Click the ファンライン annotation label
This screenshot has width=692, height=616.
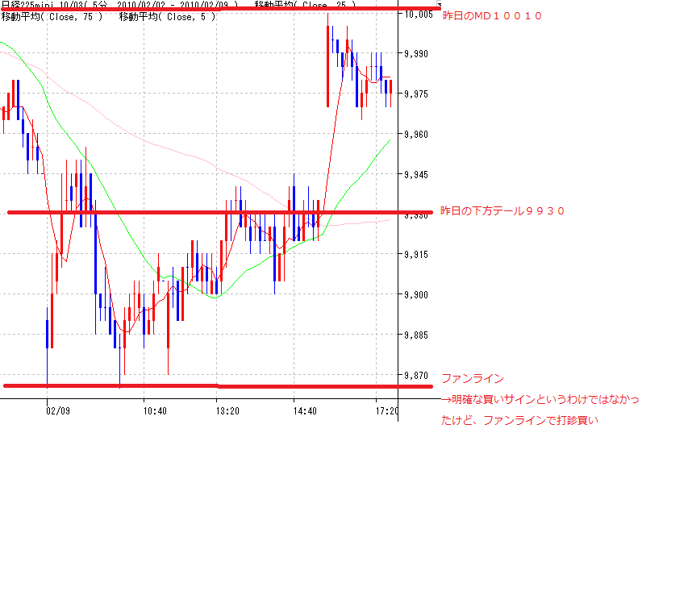pyautogui.click(x=472, y=378)
